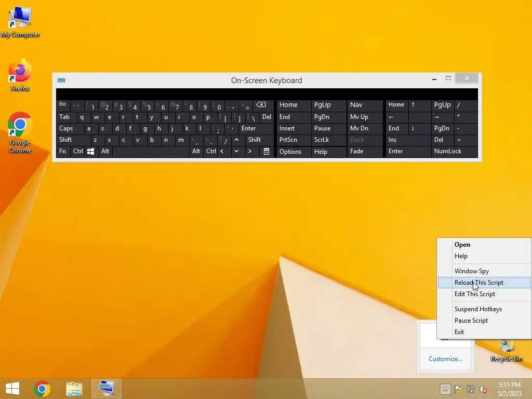The width and height of the screenshot is (532, 399).
Task: Choose Window Spy from context menu
Action: click(x=484, y=271)
